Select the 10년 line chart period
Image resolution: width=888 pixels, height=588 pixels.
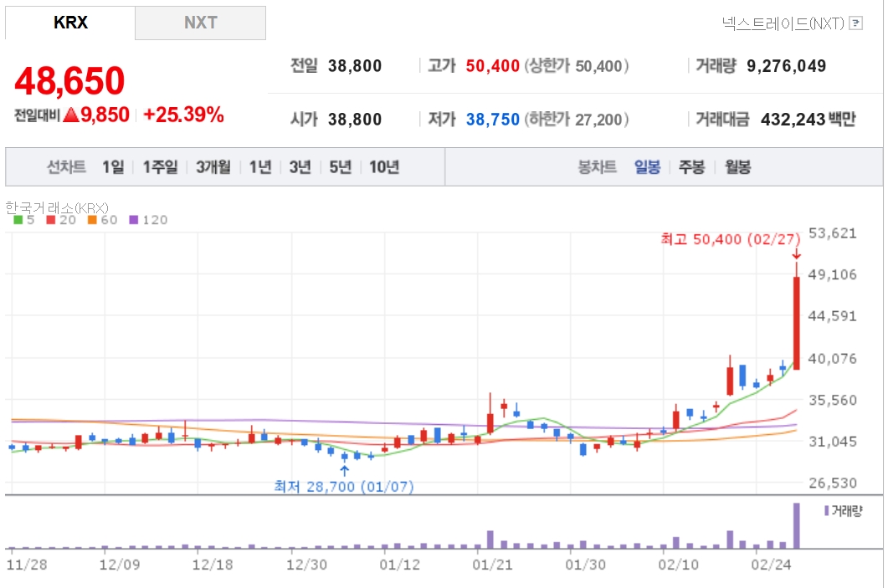click(x=383, y=167)
